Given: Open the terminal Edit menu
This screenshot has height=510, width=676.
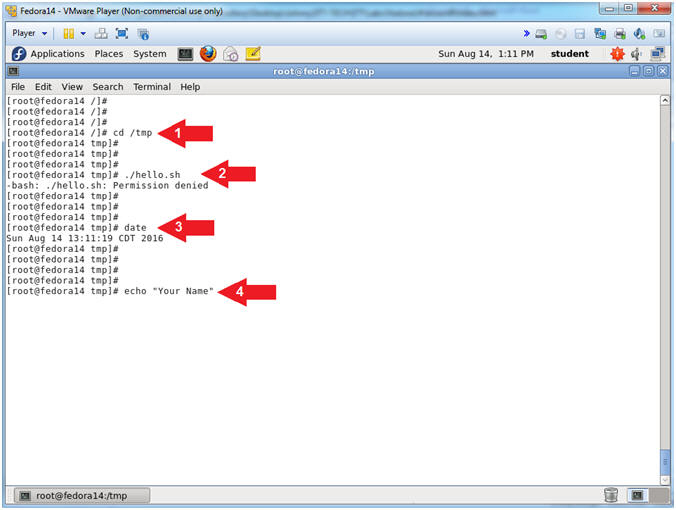Looking at the screenshot, I should pos(43,87).
